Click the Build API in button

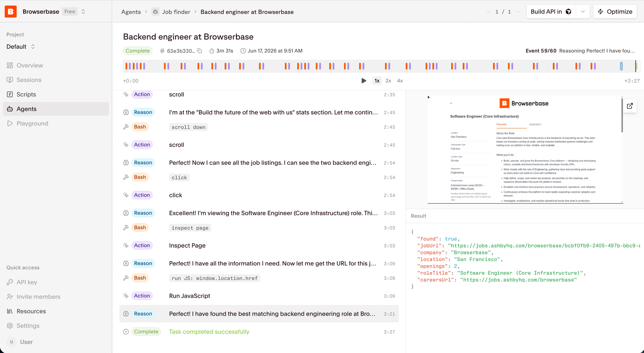tap(551, 12)
